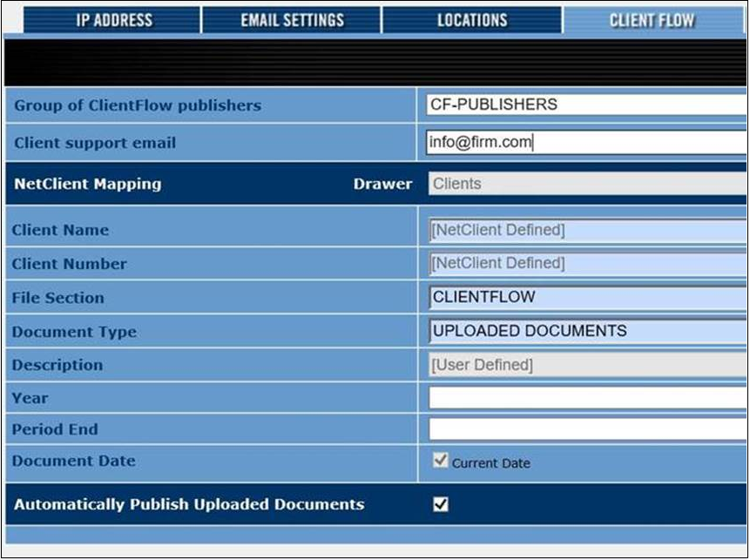Screen dimensions: 750x560
Task: Click the CF-PUBLISHERS group input field
Action: [585, 105]
